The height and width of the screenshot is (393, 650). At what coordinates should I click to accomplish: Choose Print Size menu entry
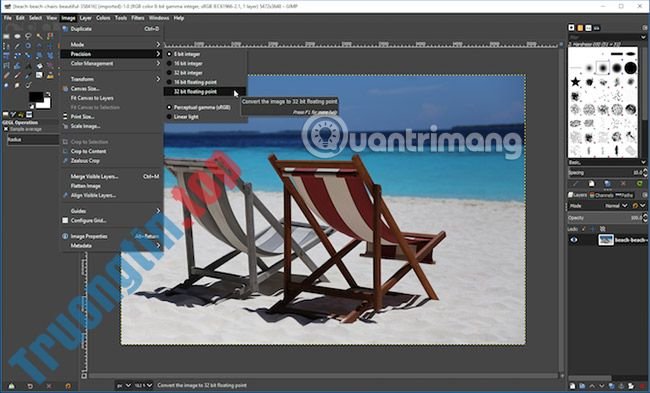[x=112, y=117]
